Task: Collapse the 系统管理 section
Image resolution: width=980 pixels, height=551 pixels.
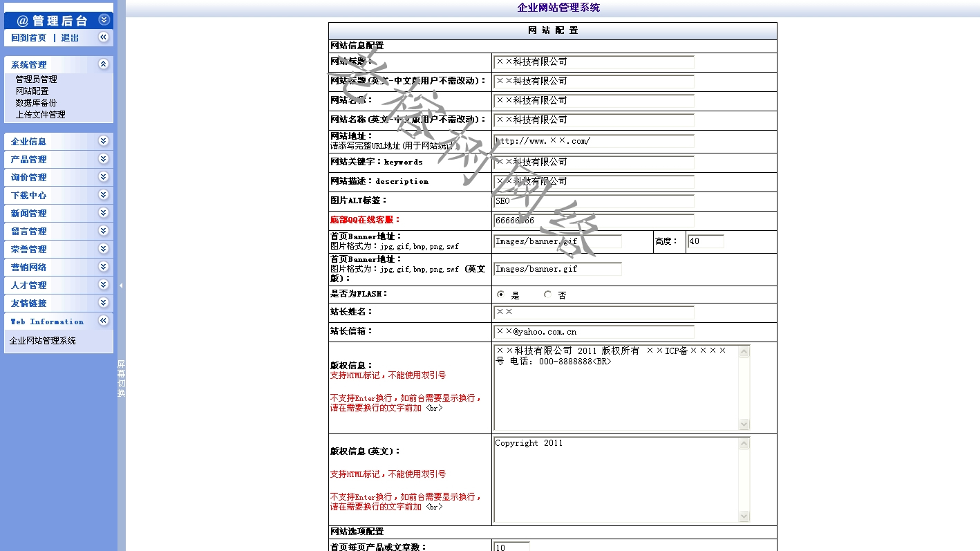Action: pos(104,64)
